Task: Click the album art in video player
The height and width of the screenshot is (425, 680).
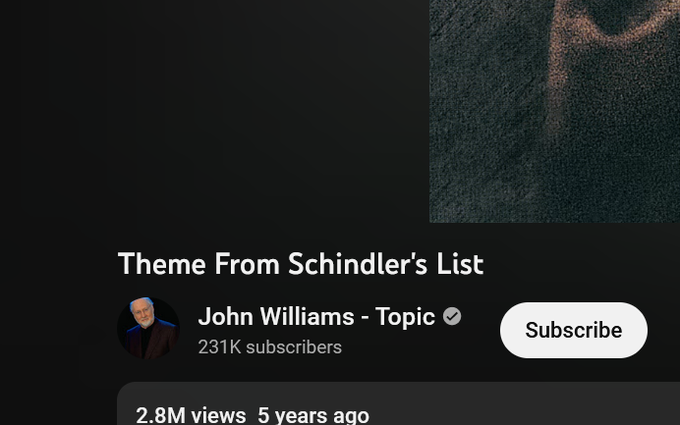Action: [554, 111]
